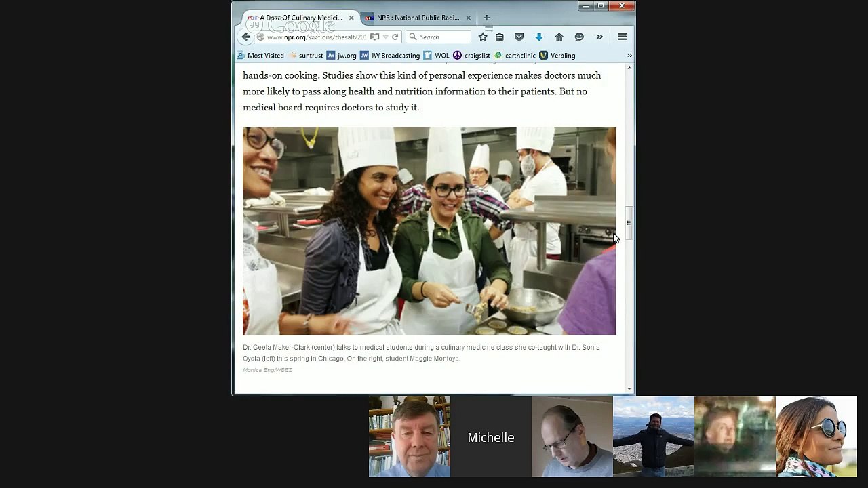Image resolution: width=868 pixels, height=488 pixels.
Task: Open the suntrust bookmark
Action: (306, 56)
